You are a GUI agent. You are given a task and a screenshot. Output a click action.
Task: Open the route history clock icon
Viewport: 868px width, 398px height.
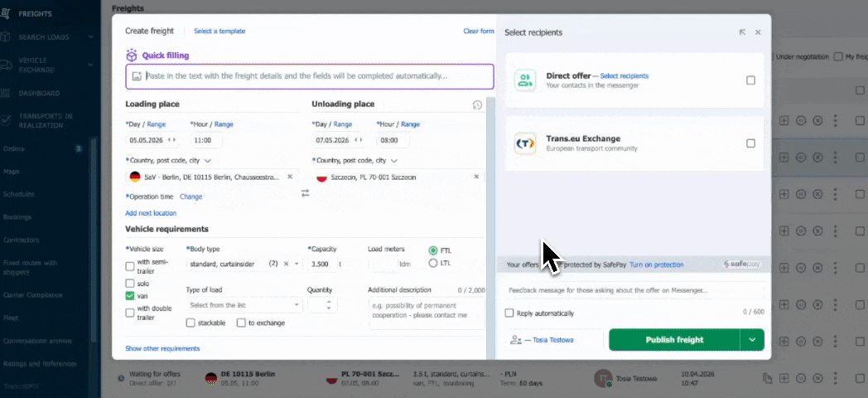[x=477, y=105]
